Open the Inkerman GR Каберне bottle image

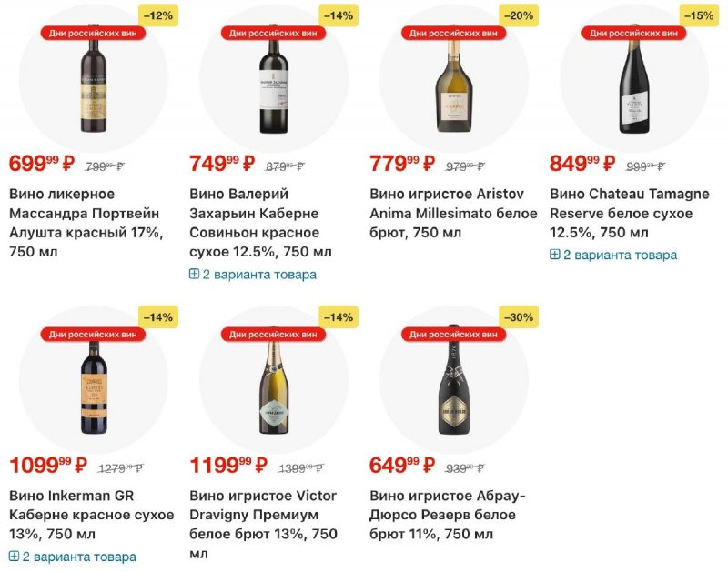pyautogui.click(x=93, y=386)
